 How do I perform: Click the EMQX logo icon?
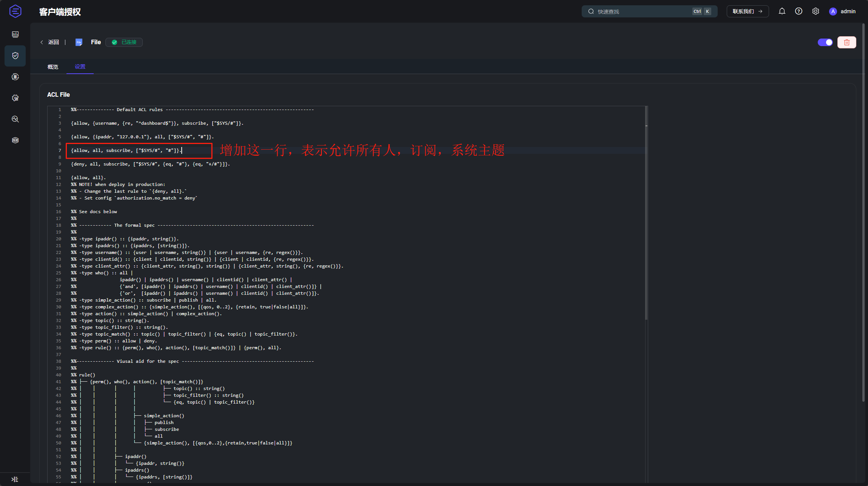click(15, 11)
